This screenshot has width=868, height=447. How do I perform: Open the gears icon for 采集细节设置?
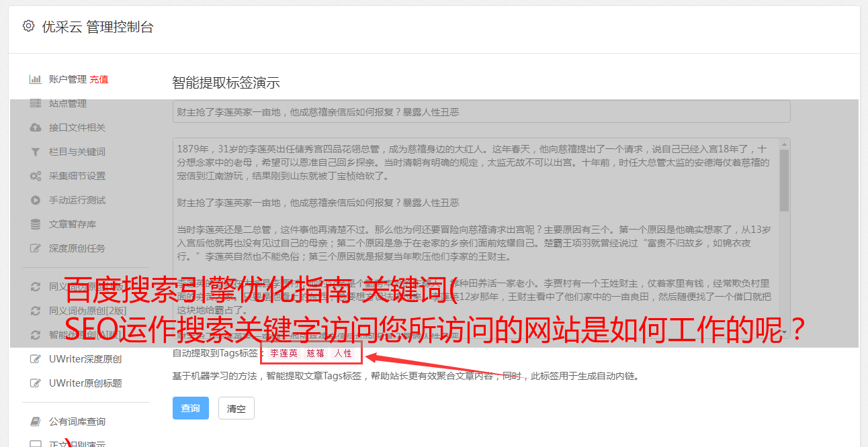(36, 176)
